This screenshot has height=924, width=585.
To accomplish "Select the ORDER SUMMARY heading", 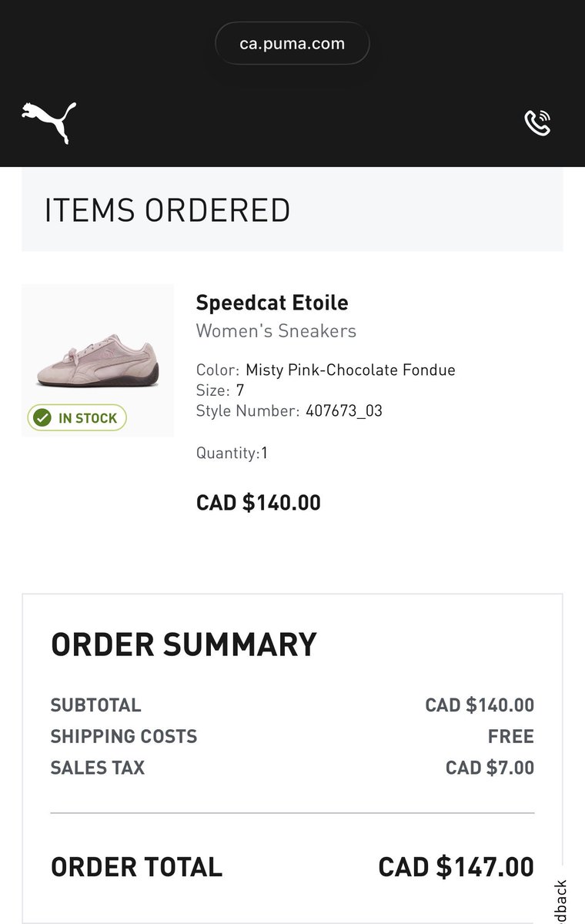I will pos(184,644).
